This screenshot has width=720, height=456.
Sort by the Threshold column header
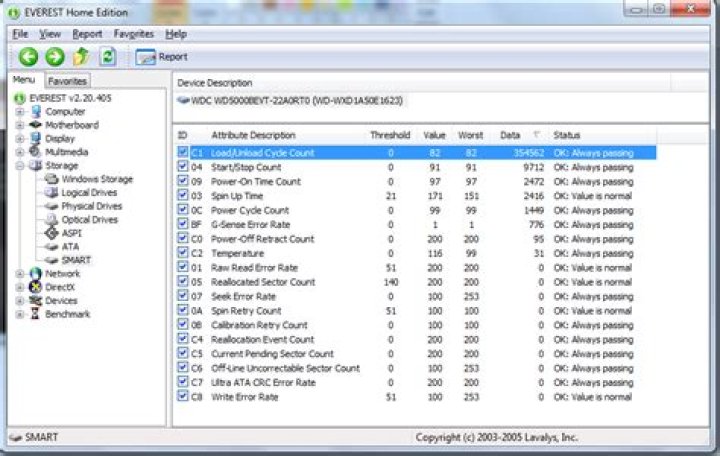[390, 135]
